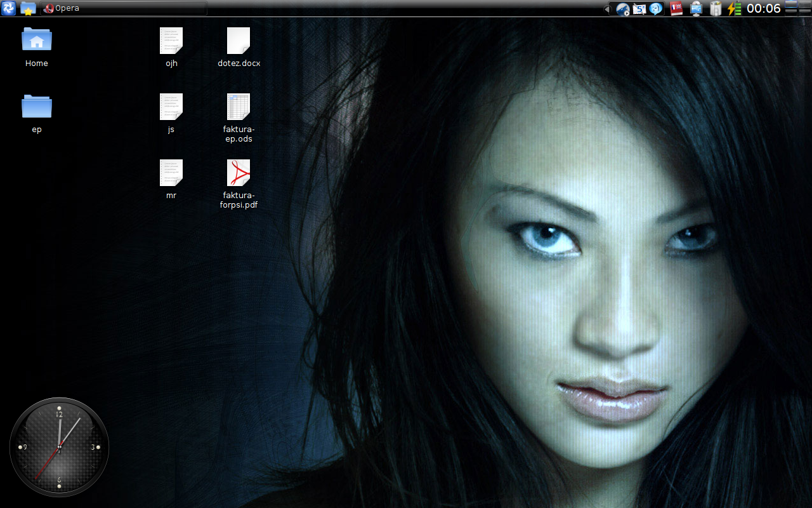Select the js text file icon

(171, 107)
